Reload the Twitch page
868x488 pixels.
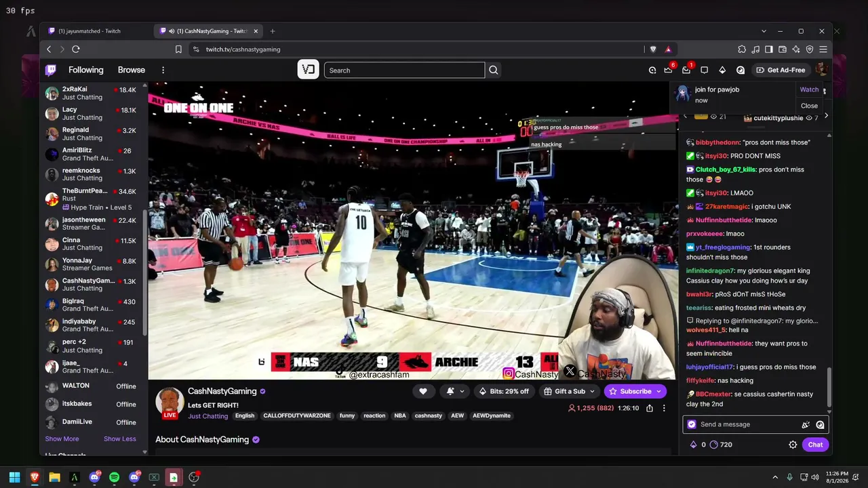click(76, 49)
